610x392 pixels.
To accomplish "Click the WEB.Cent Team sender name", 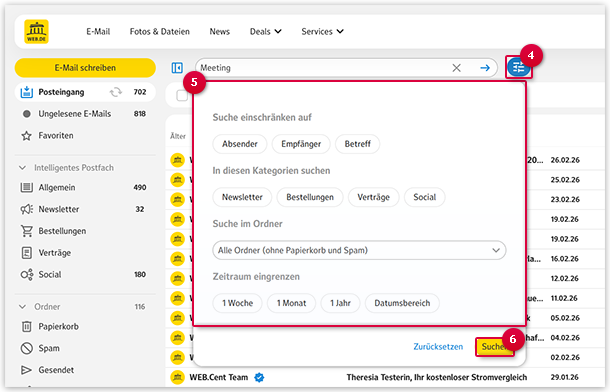I will point(219,377).
